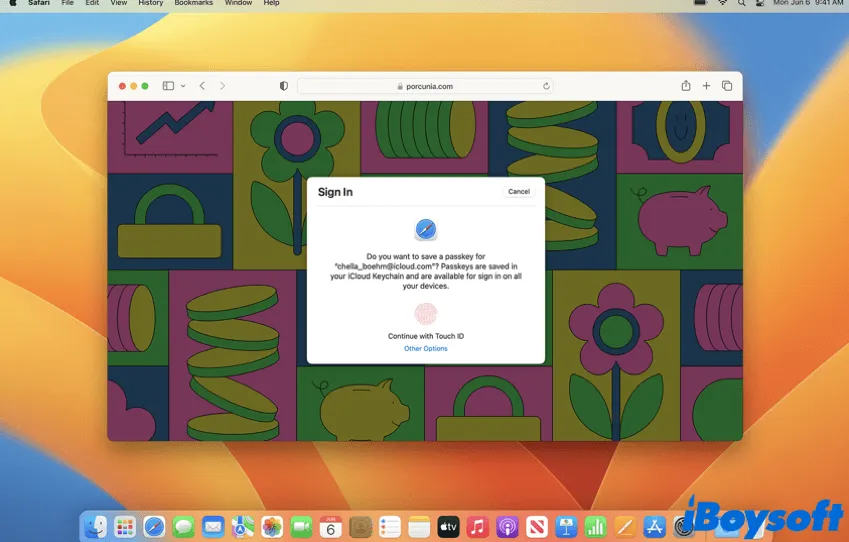
Task: Cancel the Sign In dialog
Action: coord(519,191)
